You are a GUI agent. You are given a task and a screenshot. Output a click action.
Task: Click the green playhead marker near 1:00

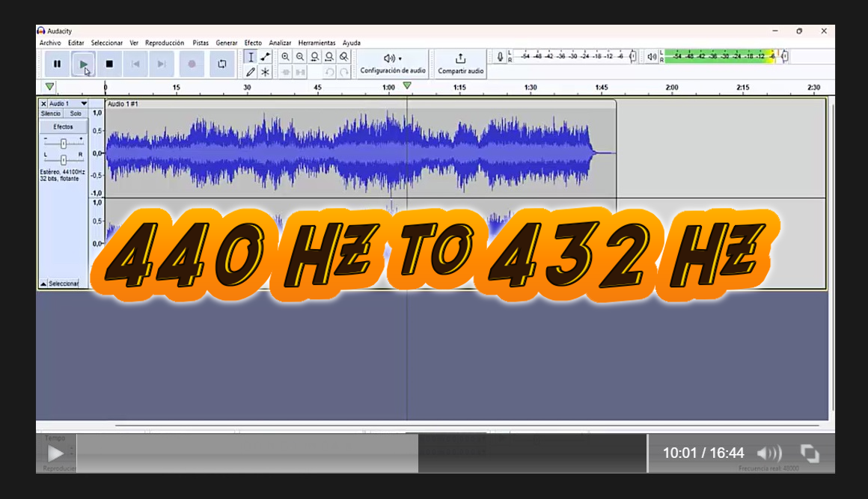point(407,86)
